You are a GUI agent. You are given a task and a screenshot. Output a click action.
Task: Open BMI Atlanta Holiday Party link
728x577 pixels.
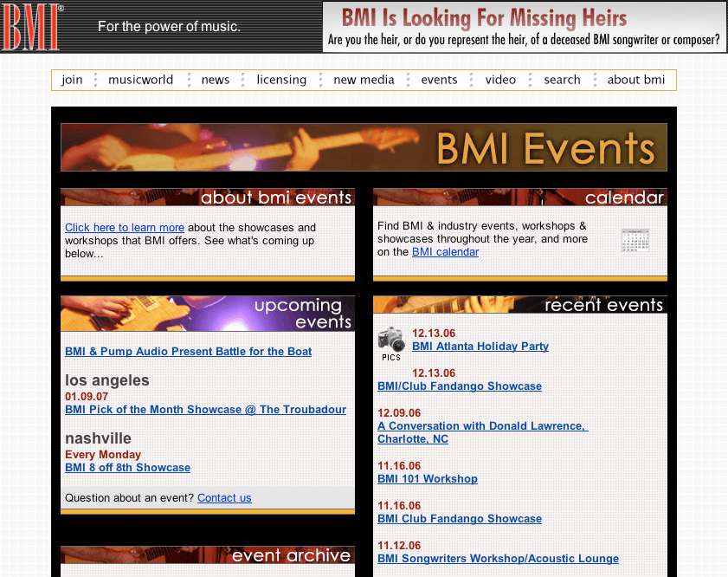click(480, 347)
